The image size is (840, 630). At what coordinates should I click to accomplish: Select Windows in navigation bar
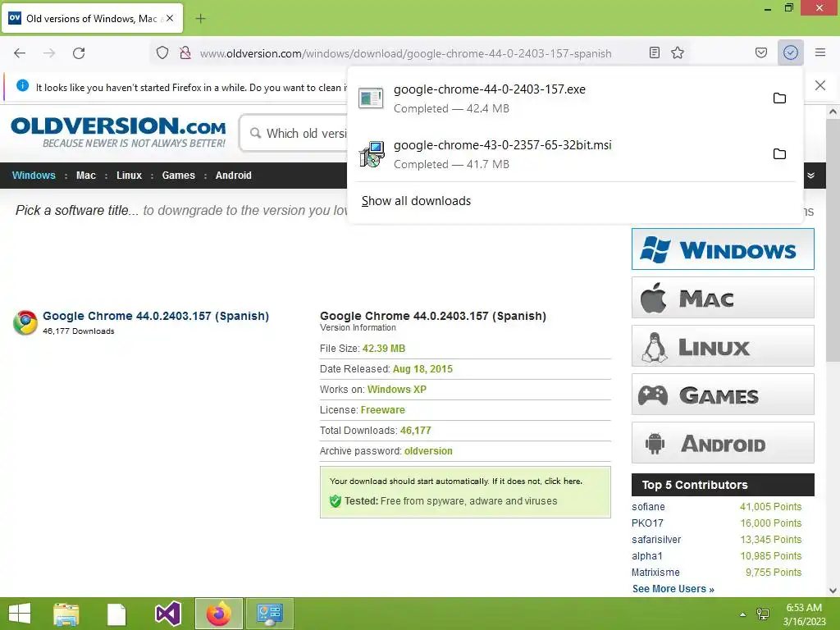point(34,176)
